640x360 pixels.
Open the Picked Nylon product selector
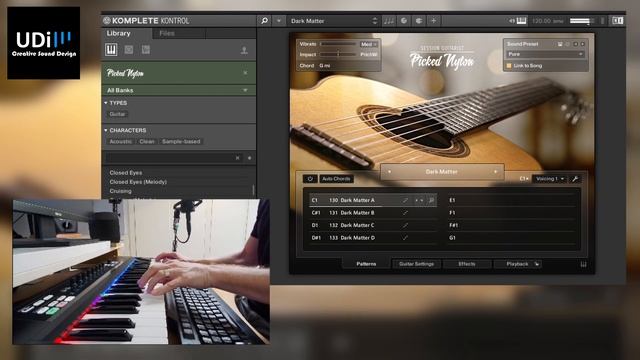point(179,73)
